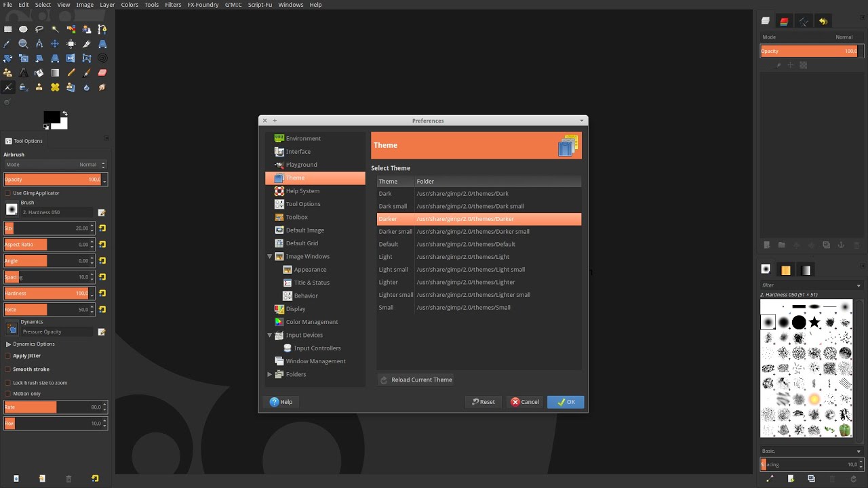
Task: Select the Move tool
Action: pos(55,43)
